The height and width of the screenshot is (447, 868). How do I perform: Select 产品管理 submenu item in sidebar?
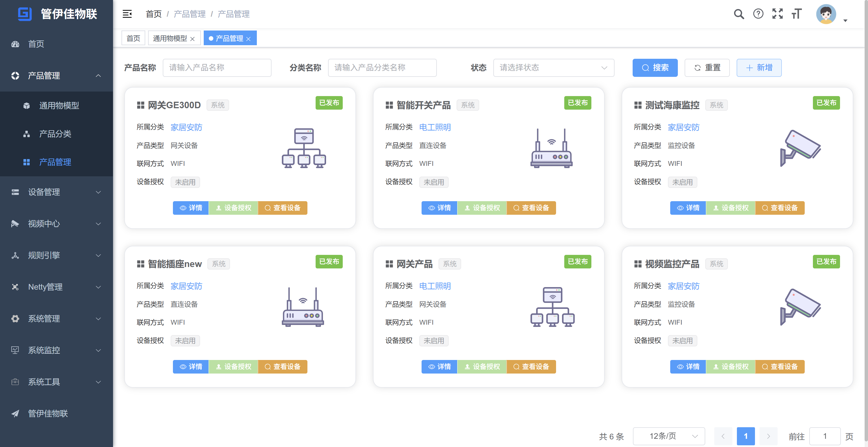(x=57, y=162)
